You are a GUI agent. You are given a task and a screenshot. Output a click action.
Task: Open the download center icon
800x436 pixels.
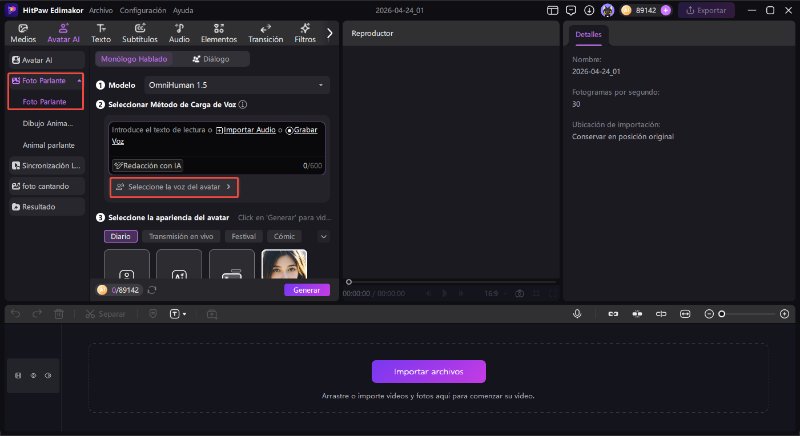pyautogui.click(x=589, y=10)
